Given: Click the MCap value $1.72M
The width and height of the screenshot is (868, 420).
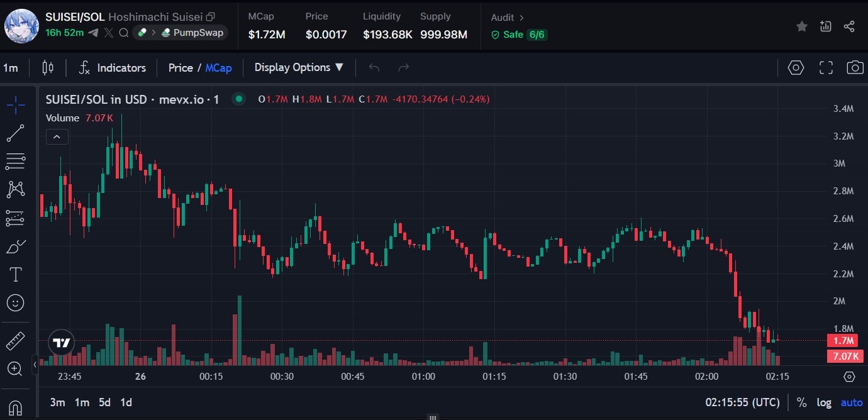Looking at the screenshot, I should coord(267,35).
